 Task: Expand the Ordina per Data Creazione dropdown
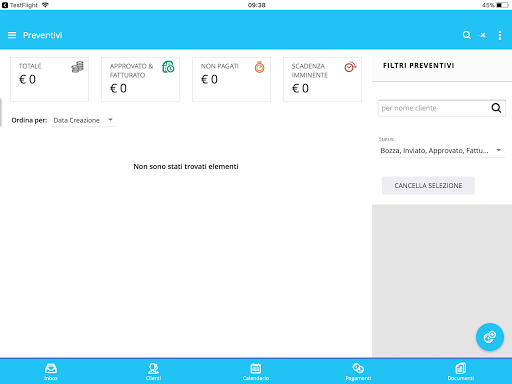point(84,120)
